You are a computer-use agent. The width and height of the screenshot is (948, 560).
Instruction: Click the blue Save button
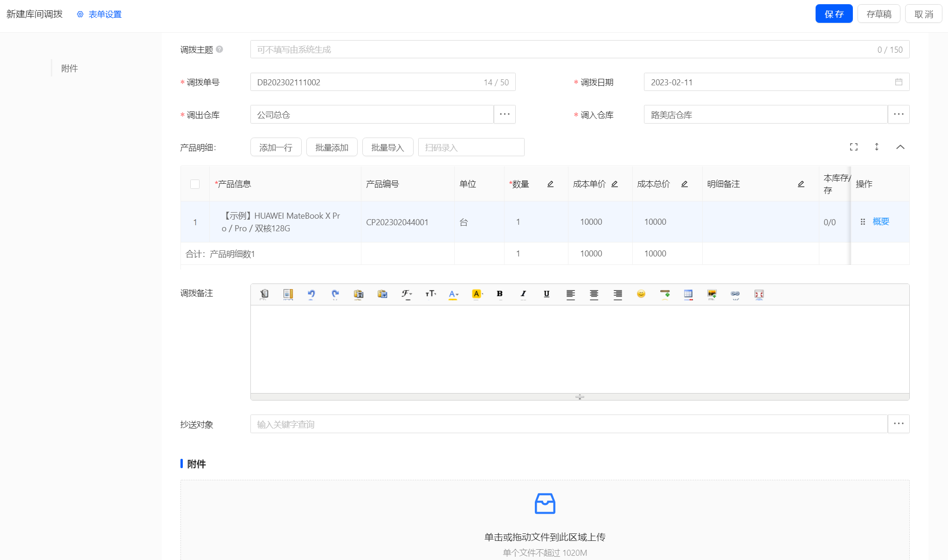834,14
